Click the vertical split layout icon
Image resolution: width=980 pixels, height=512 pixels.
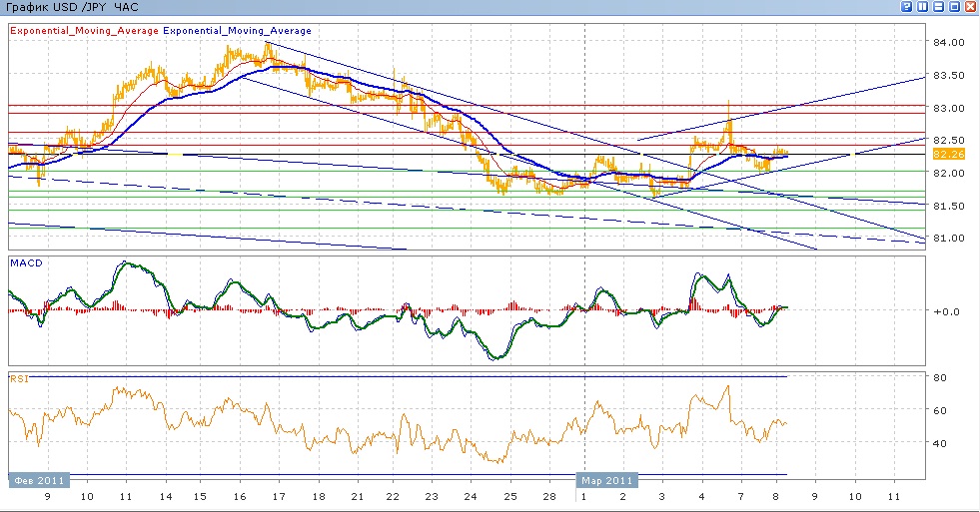click(x=922, y=7)
